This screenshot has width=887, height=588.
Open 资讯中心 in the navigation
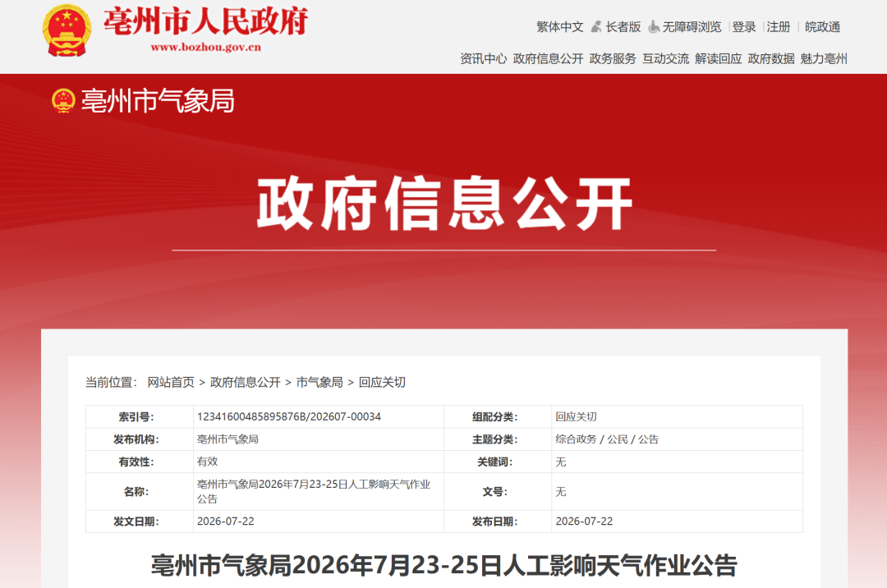click(x=483, y=59)
